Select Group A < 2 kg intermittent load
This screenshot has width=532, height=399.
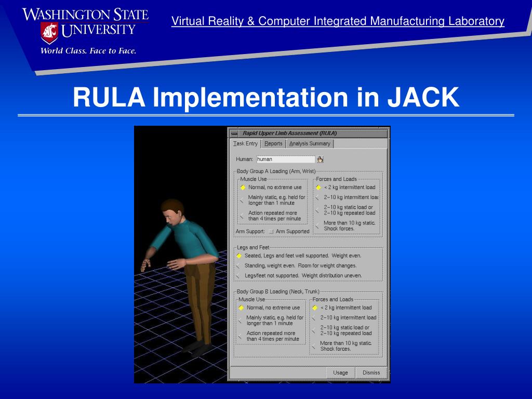tap(345, 187)
